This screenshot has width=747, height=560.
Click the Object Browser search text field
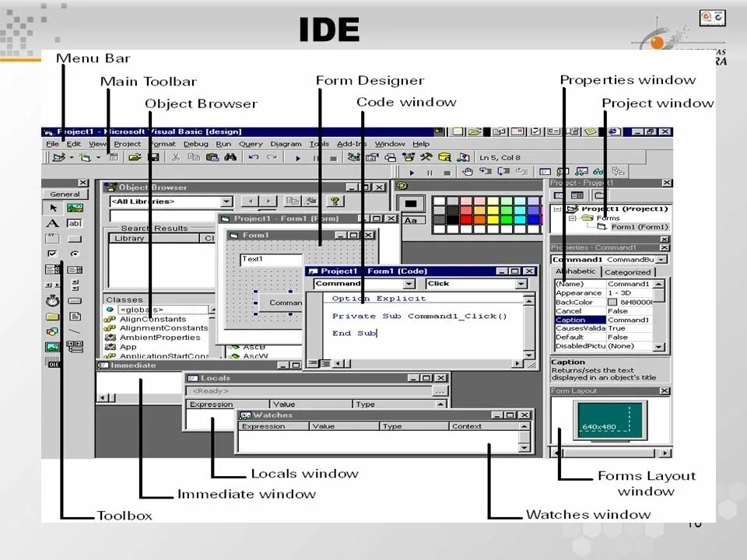pyautogui.click(x=163, y=217)
